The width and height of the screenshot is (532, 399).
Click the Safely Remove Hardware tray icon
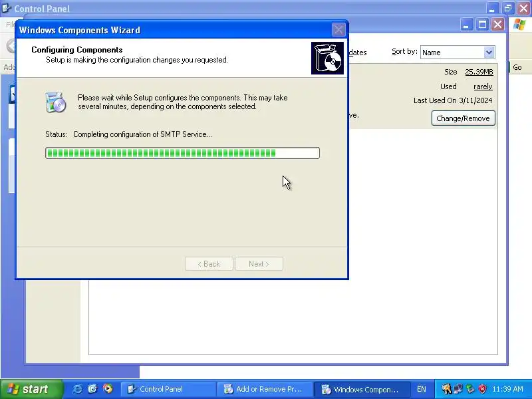click(x=470, y=389)
